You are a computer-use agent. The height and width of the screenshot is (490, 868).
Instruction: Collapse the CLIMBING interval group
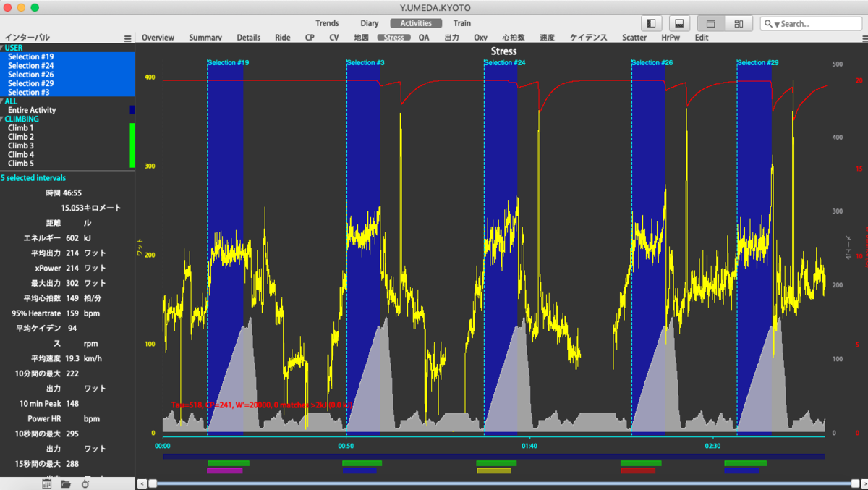[x=2, y=119]
